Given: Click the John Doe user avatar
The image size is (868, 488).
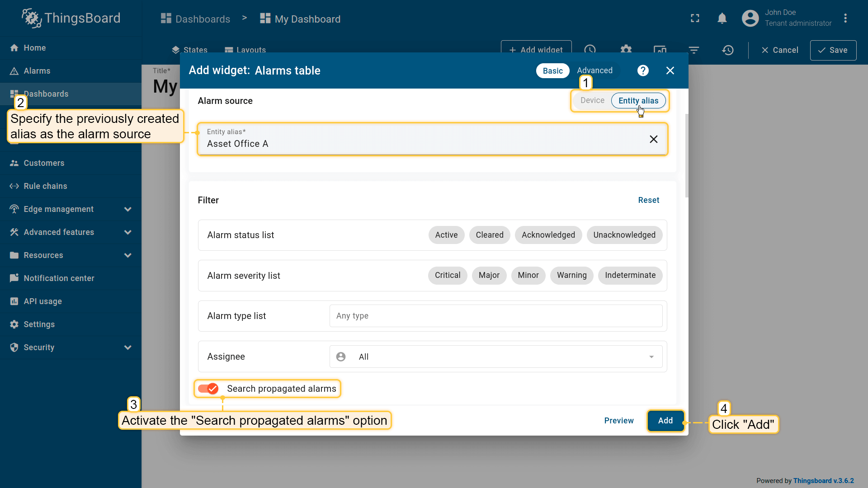Looking at the screenshot, I should coord(750,19).
